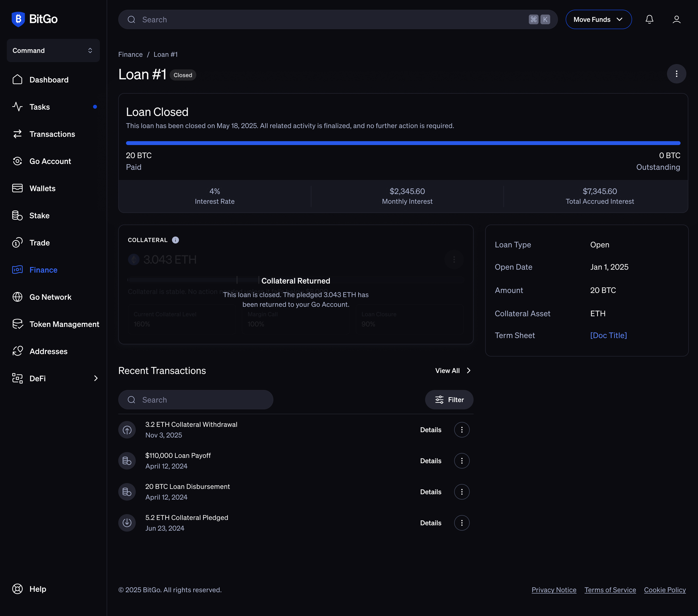Click the Tasks activity icon
This screenshot has width=698, height=616.
(17, 107)
